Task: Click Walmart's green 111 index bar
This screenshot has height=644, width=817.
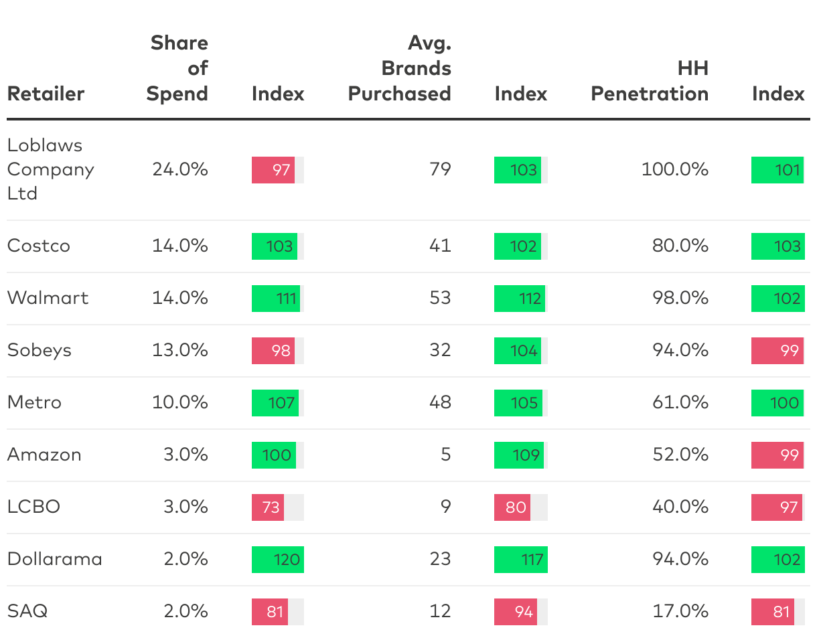Action: coord(276,298)
